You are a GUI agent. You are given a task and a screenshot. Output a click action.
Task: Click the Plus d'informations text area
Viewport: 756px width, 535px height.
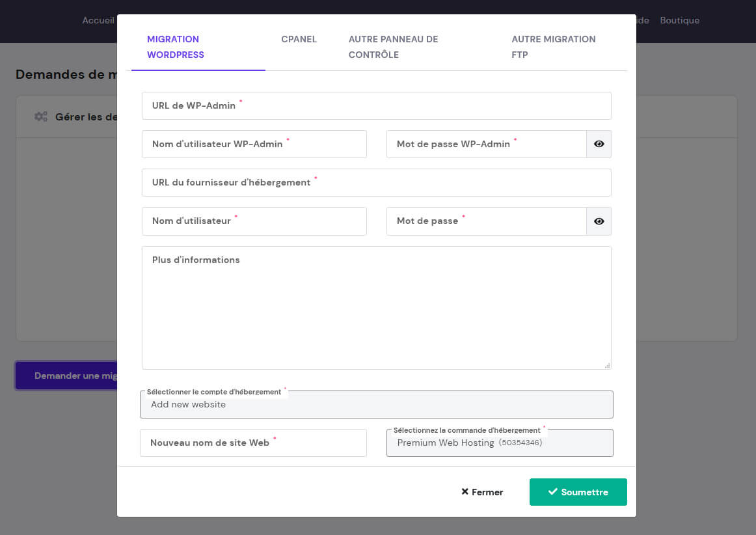(x=377, y=308)
